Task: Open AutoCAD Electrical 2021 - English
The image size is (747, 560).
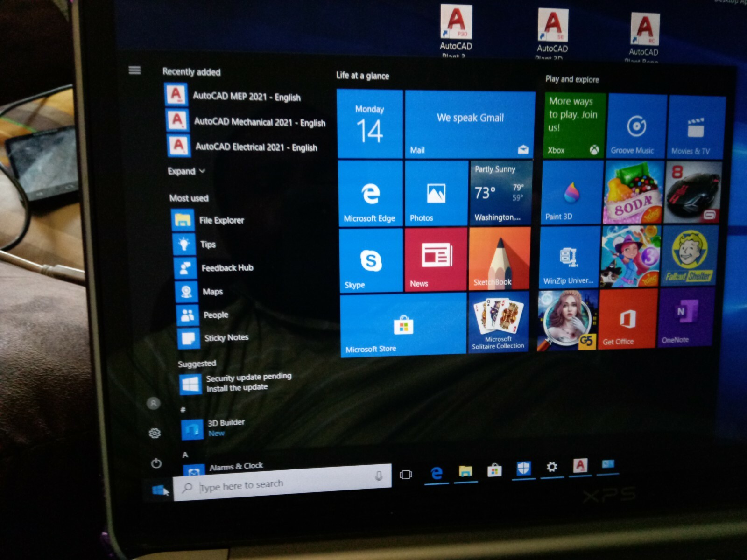Action: 243,146
